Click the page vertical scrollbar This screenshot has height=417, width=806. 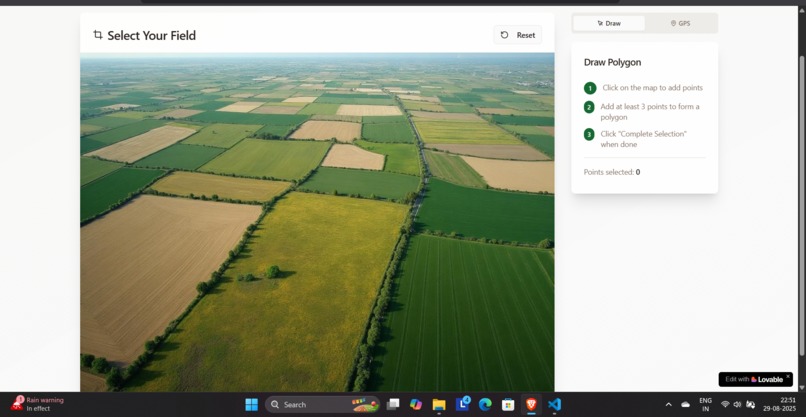pyautogui.click(x=802, y=206)
